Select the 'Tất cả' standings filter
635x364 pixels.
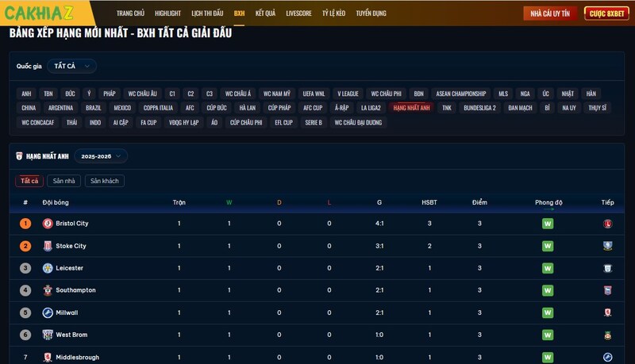(x=29, y=181)
